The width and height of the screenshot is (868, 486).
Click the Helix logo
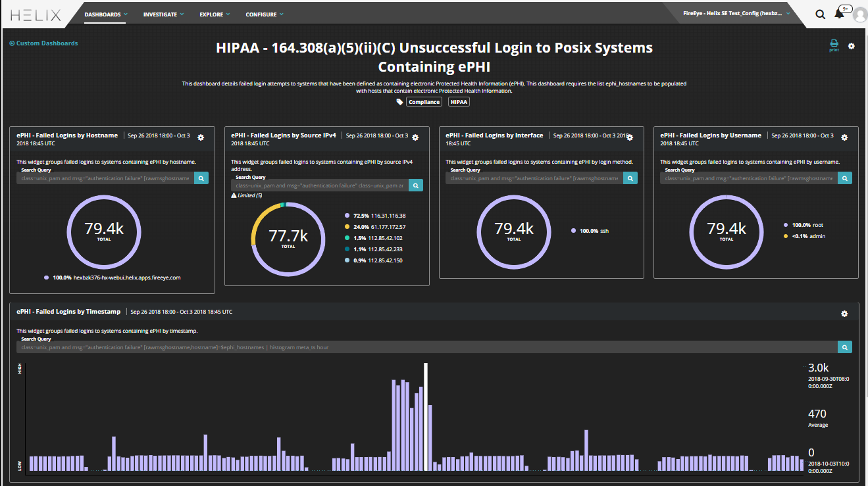tap(36, 14)
